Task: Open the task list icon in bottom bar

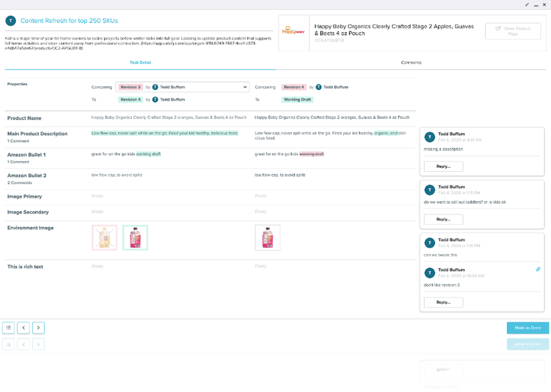Action: 8,328
